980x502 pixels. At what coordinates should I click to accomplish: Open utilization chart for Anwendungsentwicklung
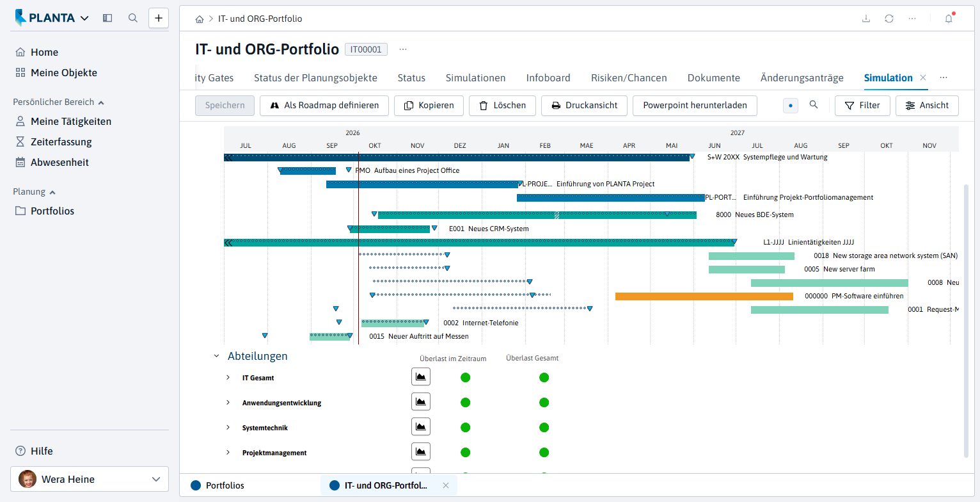tap(421, 401)
